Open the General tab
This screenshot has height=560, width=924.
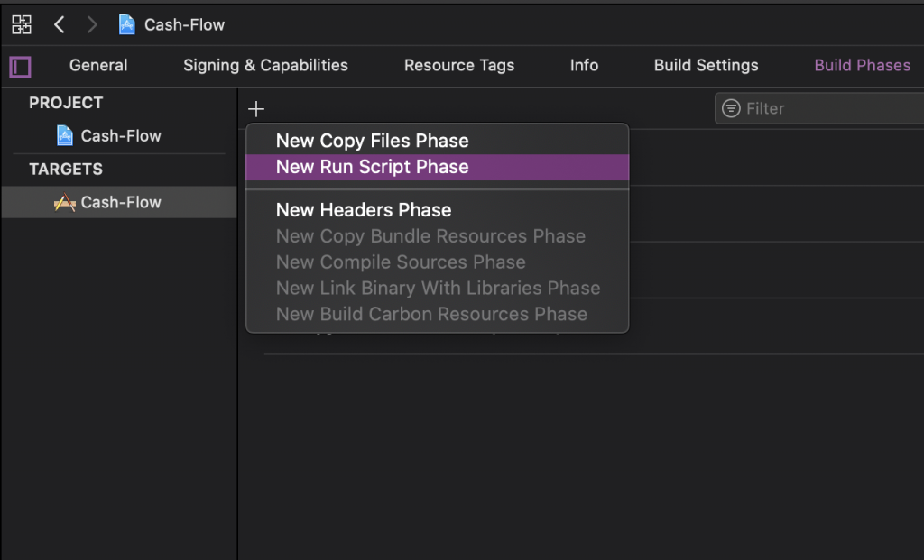point(98,65)
